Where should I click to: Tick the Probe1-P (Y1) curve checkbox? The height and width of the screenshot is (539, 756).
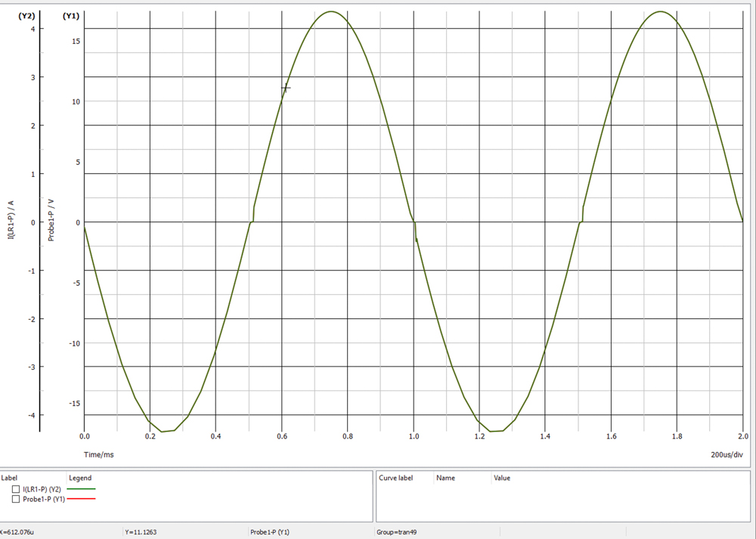click(16, 499)
